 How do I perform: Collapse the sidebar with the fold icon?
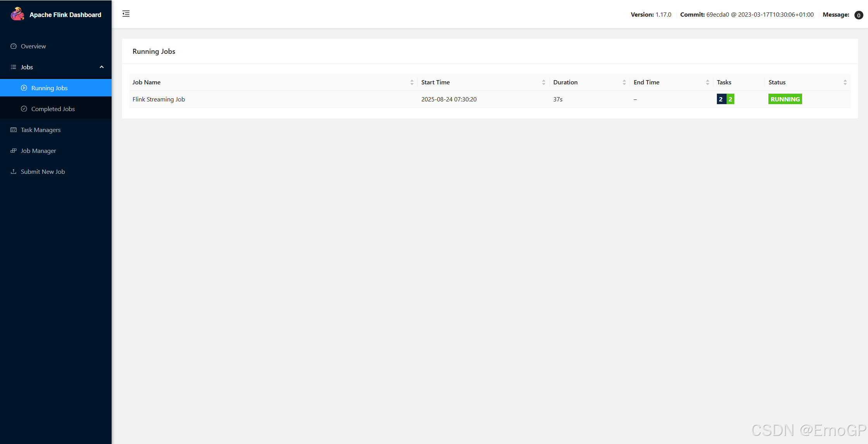(126, 14)
